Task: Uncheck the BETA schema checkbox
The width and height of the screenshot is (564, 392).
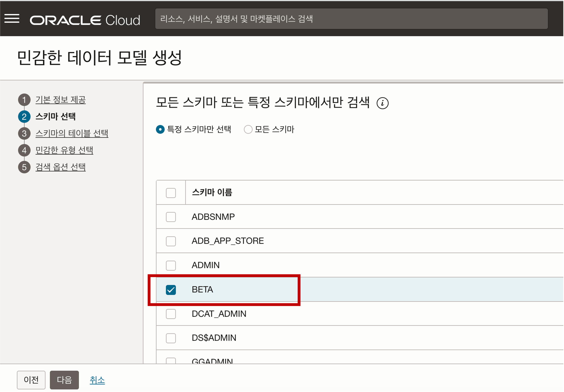Action: [x=171, y=290]
